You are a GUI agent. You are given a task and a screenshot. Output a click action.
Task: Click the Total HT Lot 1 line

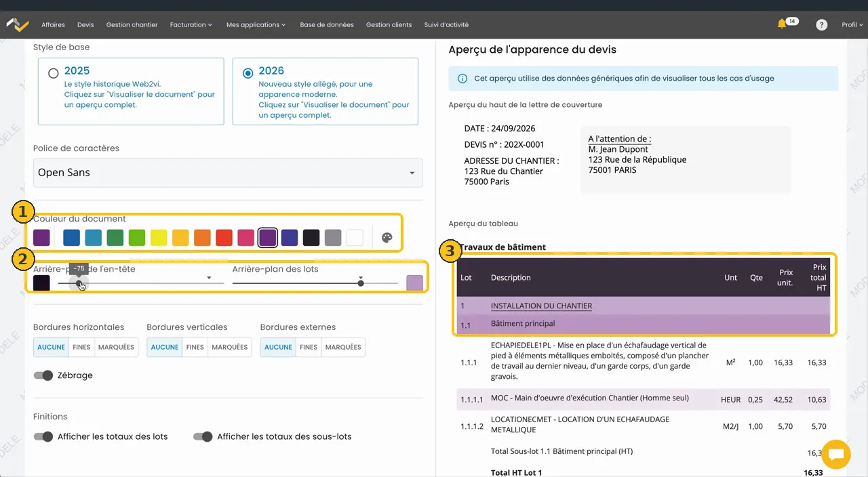(516, 473)
